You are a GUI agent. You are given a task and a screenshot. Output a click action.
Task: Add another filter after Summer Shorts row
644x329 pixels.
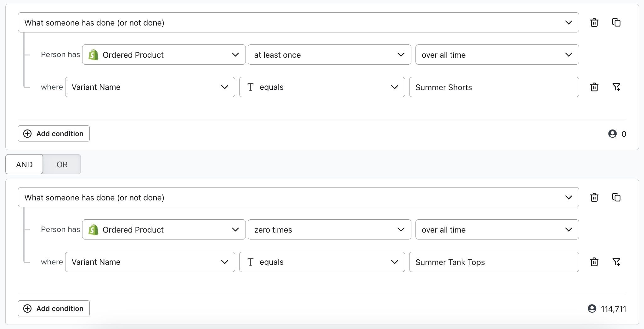616,87
